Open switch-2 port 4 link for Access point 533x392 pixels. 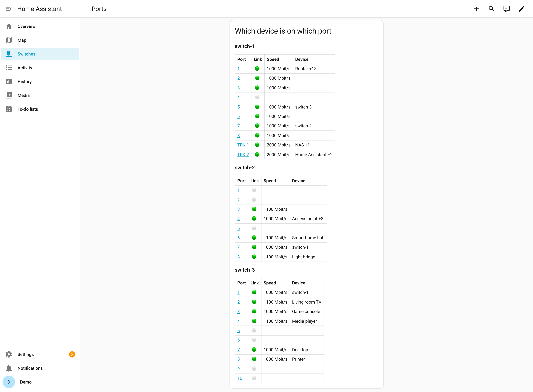238,219
